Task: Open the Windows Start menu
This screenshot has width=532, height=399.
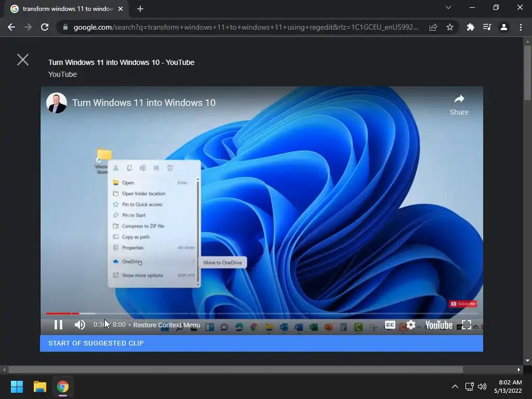Action: point(17,387)
